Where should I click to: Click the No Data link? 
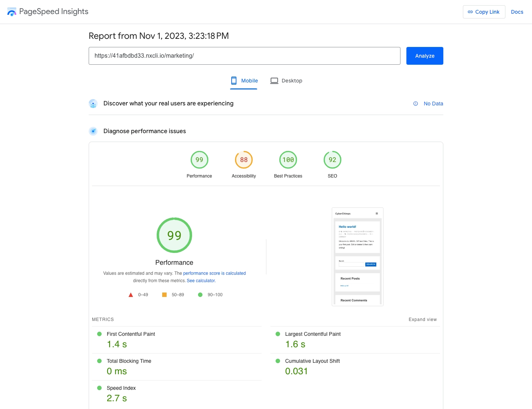pos(433,104)
